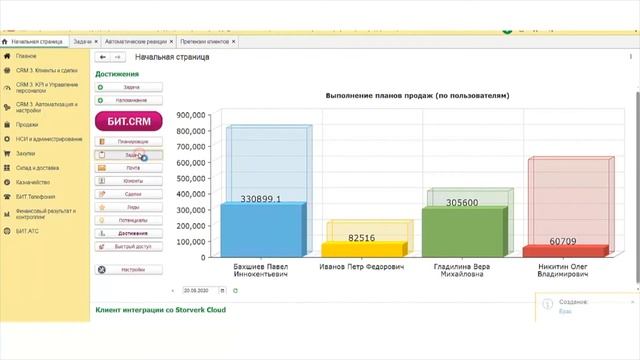640x360 pixels.
Task: Open the БИТ Телефония section
Action: [35, 197]
